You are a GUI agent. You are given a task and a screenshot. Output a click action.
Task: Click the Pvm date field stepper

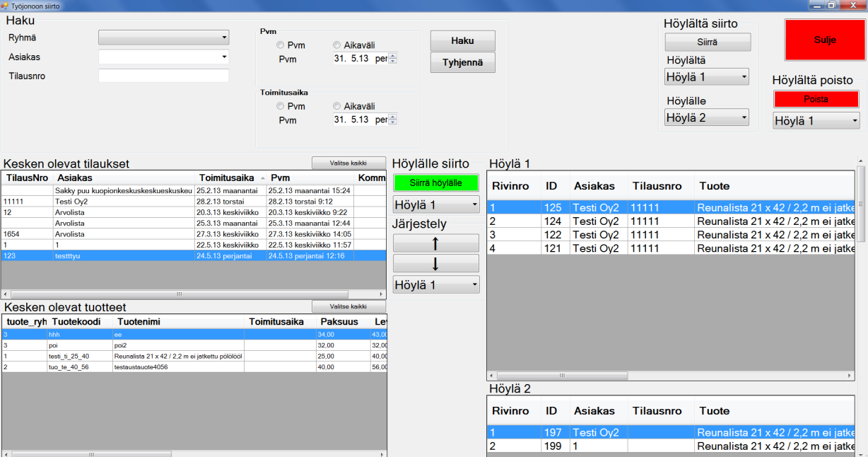[x=393, y=59]
